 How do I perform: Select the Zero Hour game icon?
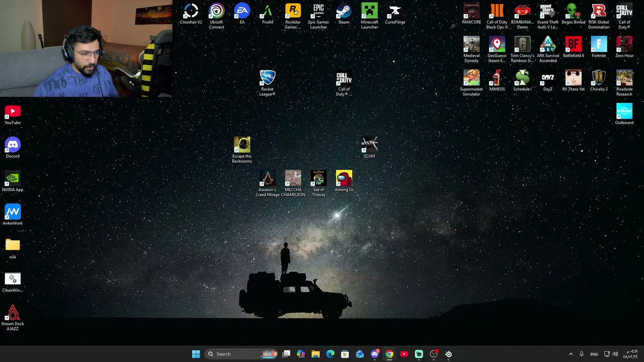click(624, 47)
